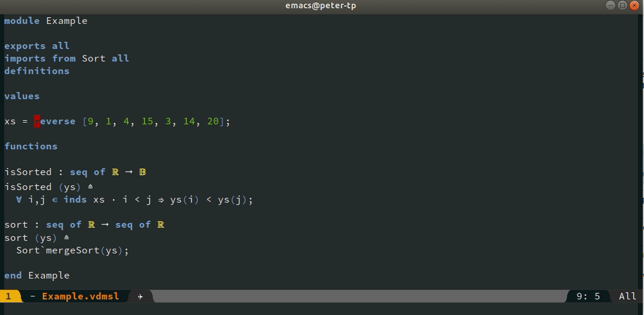The image size is (644, 315).
Task: Click the 9: 5 line-column indicator
Action: coord(588,296)
